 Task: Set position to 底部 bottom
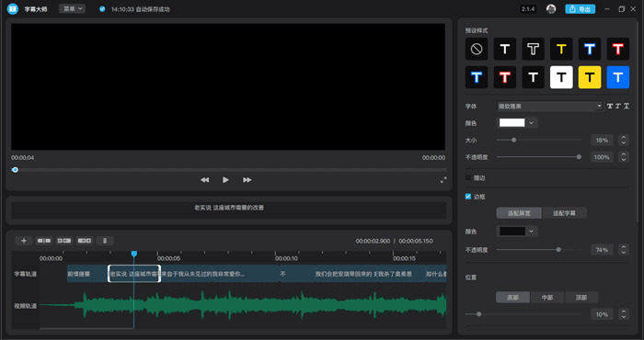[512, 298]
